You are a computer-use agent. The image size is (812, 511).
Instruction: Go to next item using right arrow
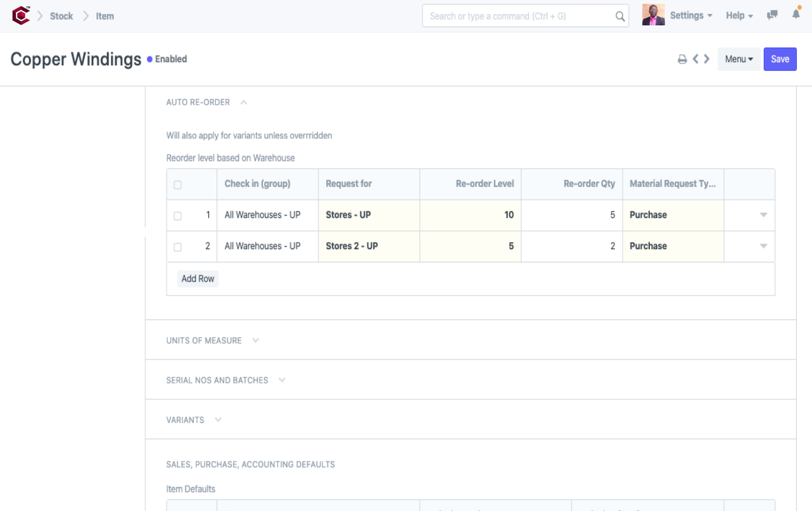(707, 59)
